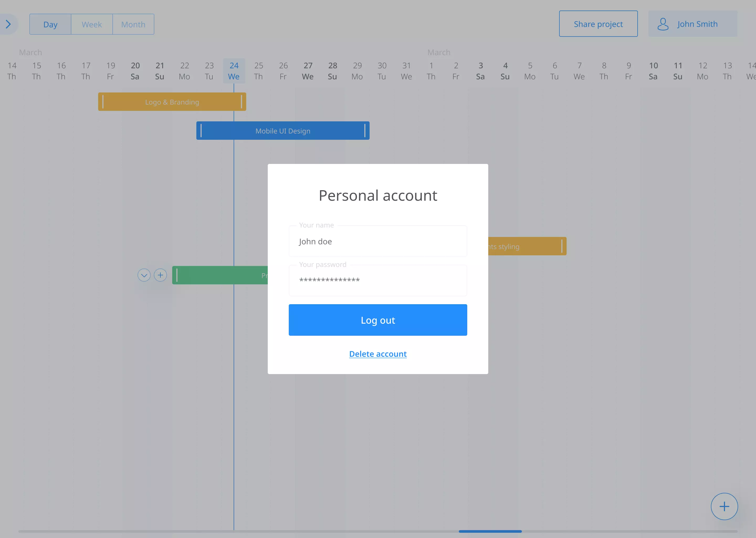Screen dimensions: 756x538
Task: Click the left resize handle of Mobile UI Design
Action: [x=201, y=131]
